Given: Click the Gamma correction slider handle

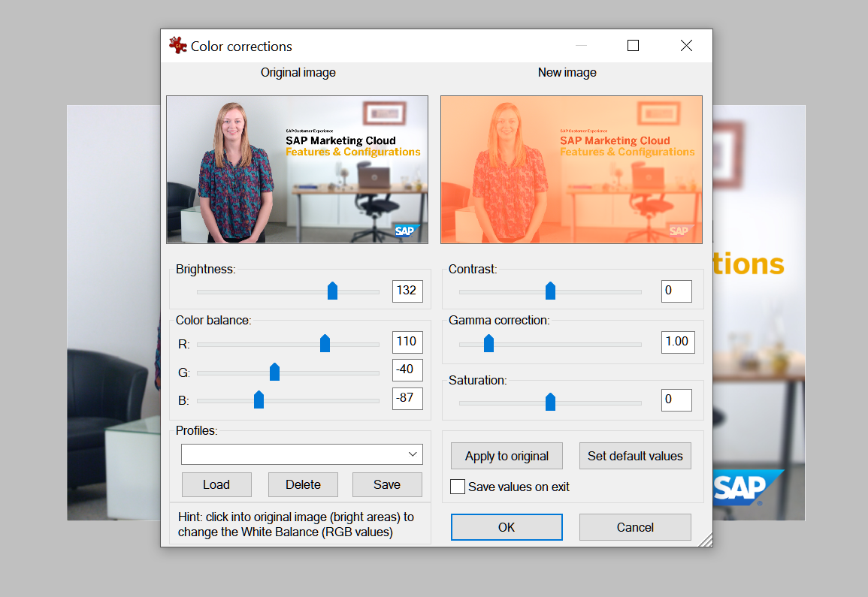Looking at the screenshot, I should point(488,343).
